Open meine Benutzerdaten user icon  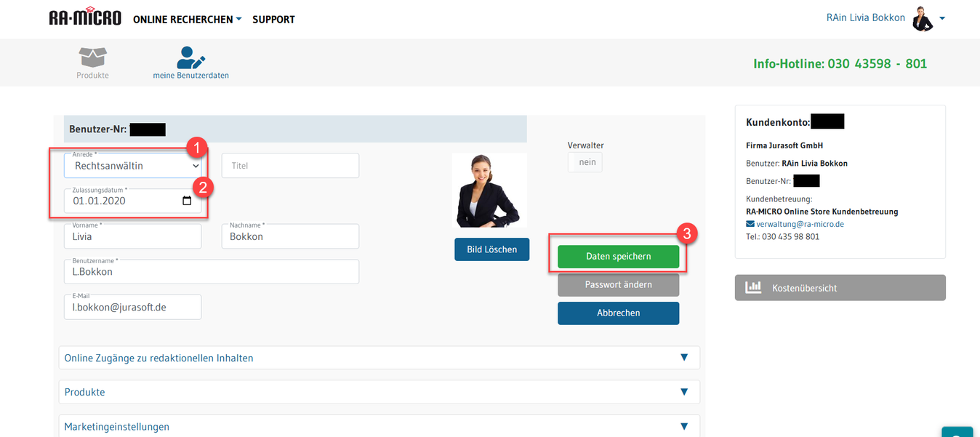click(x=190, y=57)
